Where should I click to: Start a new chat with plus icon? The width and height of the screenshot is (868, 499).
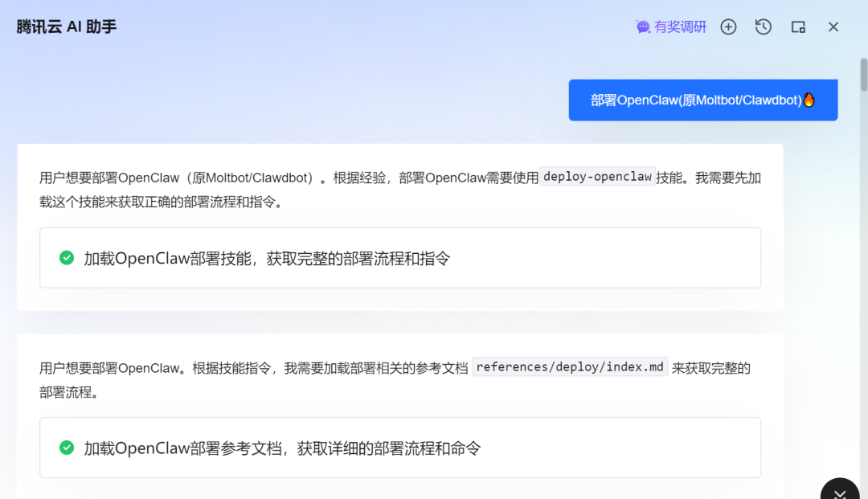click(x=728, y=27)
